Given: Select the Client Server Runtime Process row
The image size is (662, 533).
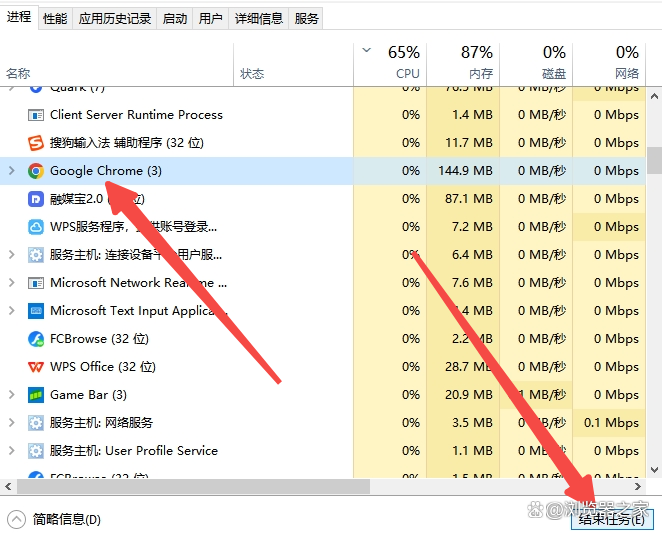Looking at the screenshot, I should (x=323, y=115).
